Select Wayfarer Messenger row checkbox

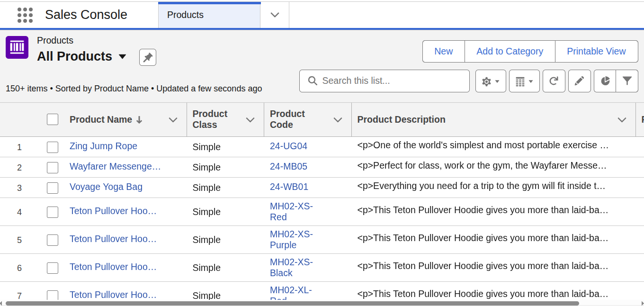click(53, 167)
